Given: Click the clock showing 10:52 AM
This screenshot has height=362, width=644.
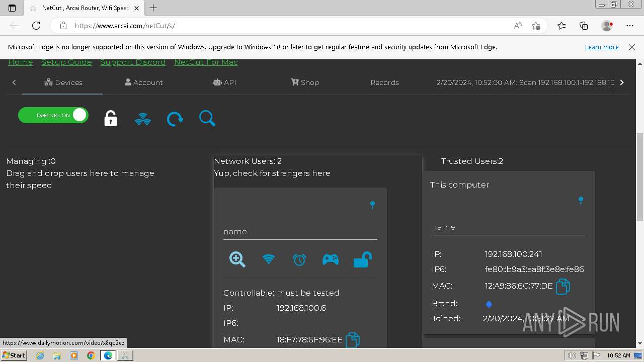Looking at the screenshot, I should (x=618, y=355).
